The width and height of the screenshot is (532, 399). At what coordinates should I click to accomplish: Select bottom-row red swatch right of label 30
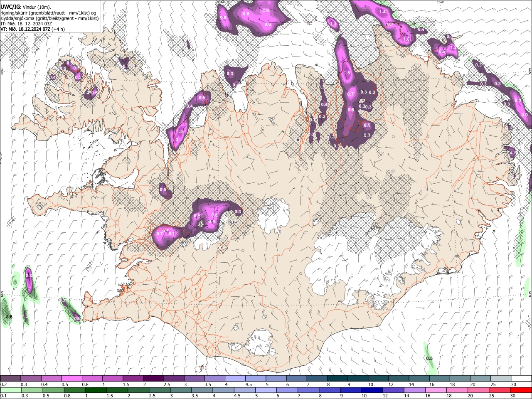click(x=520, y=390)
